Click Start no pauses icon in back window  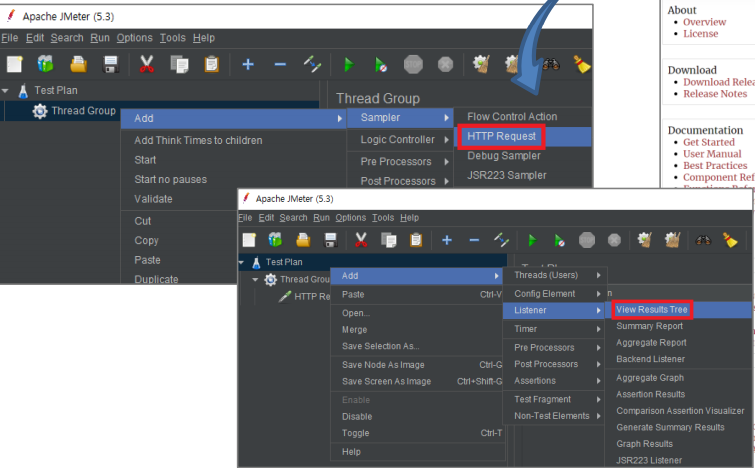pyautogui.click(x=380, y=65)
